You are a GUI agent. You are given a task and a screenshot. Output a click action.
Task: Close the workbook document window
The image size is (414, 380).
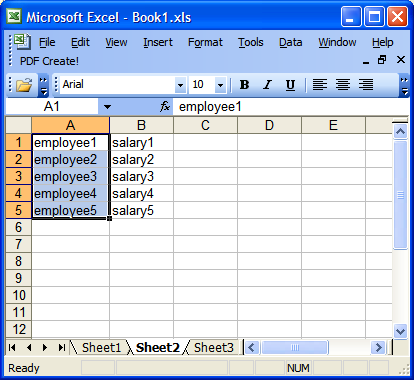pos(401,60)
